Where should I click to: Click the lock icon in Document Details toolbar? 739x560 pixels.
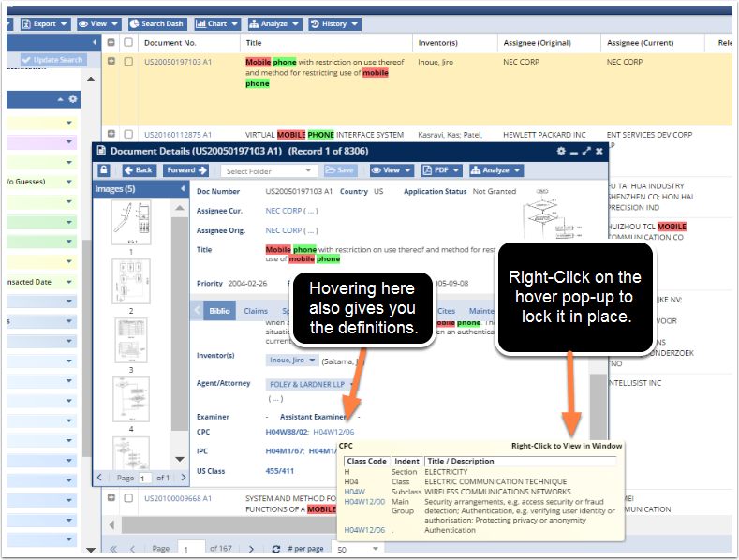click(104, 170)
